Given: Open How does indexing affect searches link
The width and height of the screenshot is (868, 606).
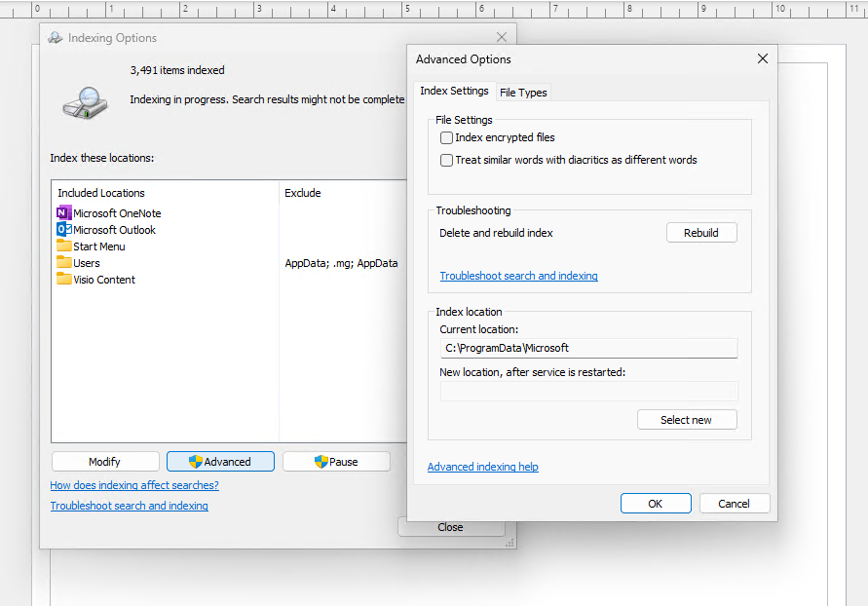Looking at the screenshot, I should tap(134, 485).
